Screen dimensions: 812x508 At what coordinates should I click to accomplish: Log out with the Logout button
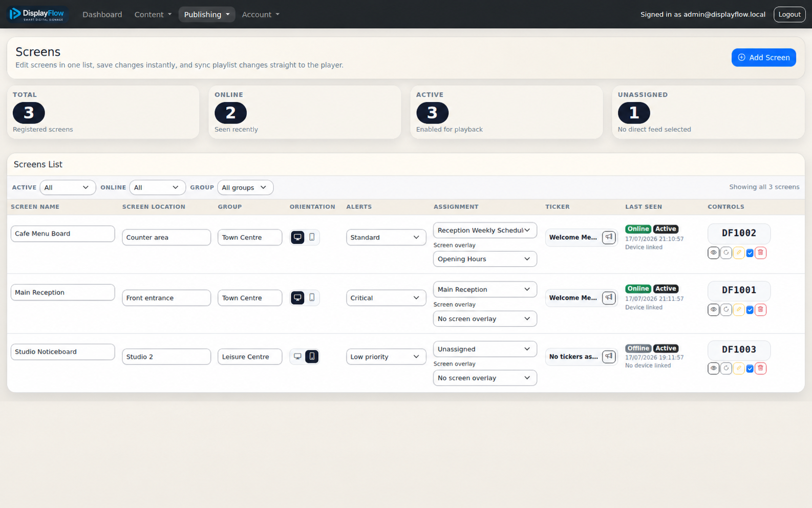tap(789, 14)
